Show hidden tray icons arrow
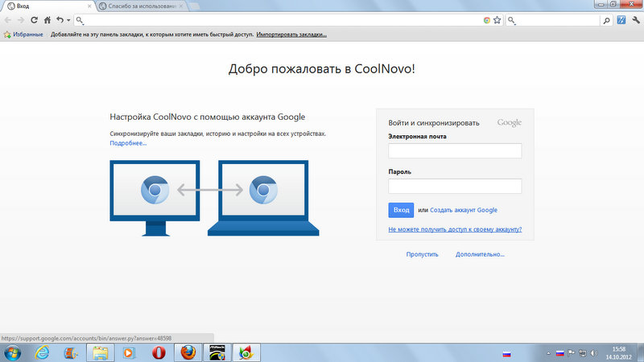This screenshot has width=644, height=362. tap(548, 353)
